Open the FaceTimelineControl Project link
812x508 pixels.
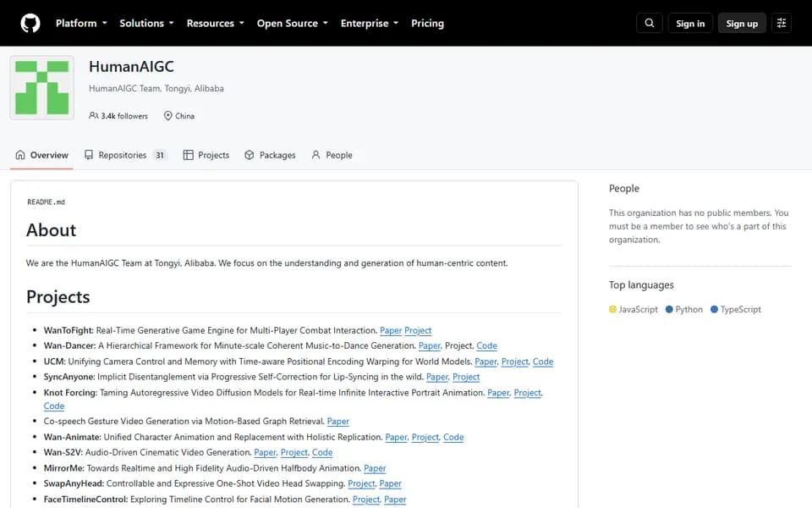point(366,500)
